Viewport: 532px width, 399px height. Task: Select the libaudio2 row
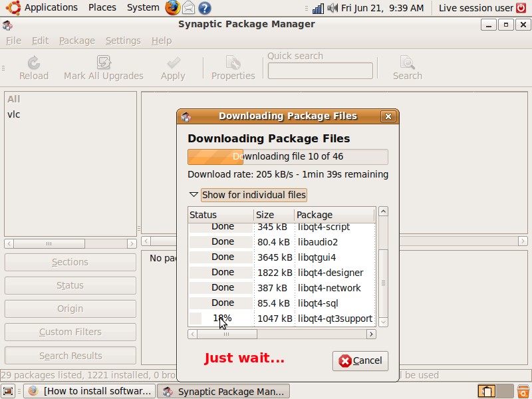[x=281, y=242]
